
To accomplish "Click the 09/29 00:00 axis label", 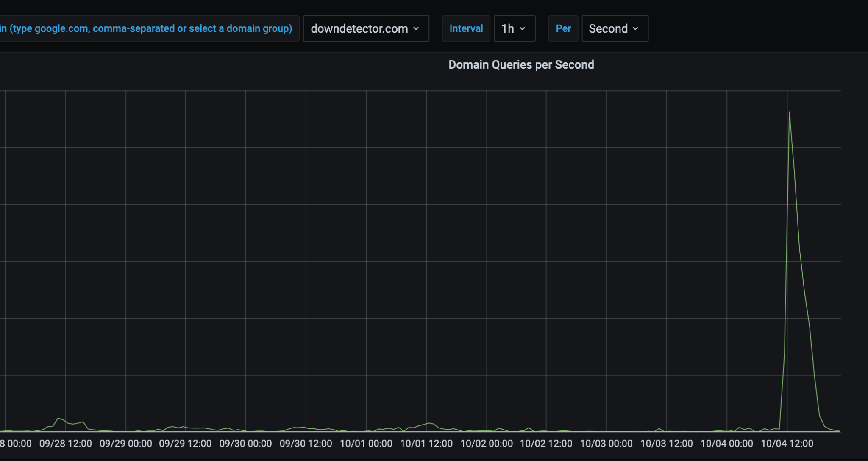I will point(126,444).
